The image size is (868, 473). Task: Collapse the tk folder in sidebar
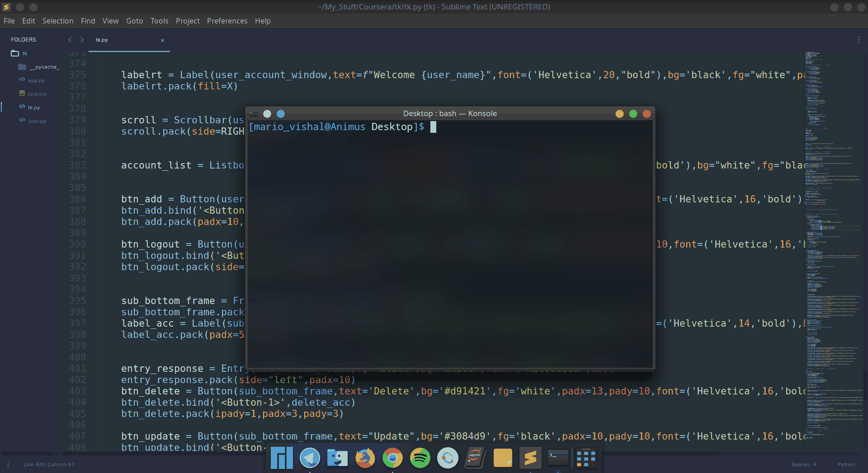pos(15,53)
